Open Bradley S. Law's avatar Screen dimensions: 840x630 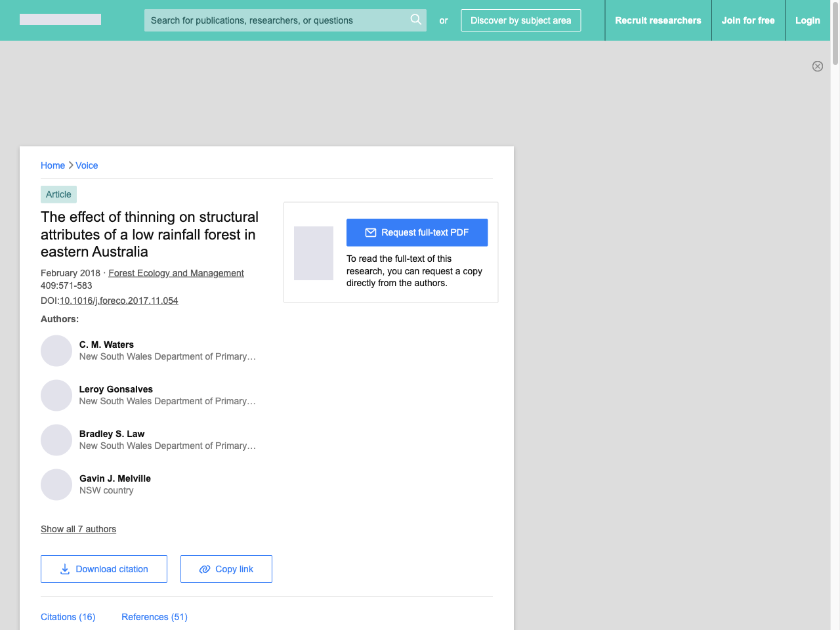tap(56, 440)
